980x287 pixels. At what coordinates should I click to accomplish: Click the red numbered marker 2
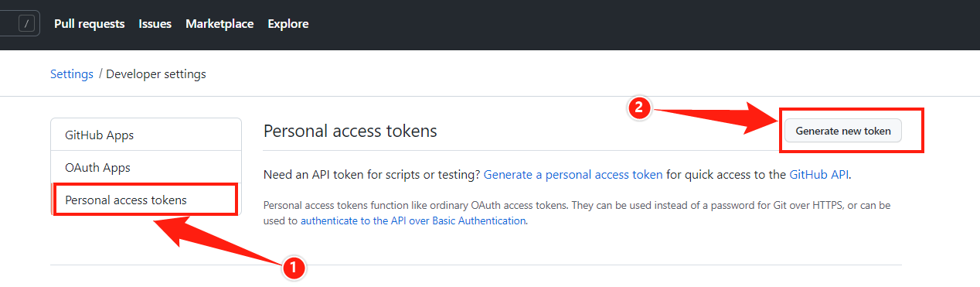tap(638, 108)
